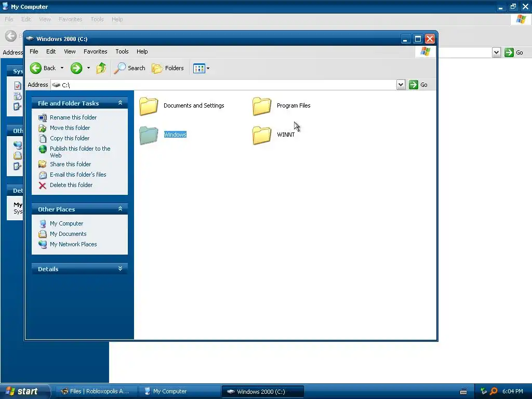This screenshot has height=399, width=532.
Task: Click the Copy this folder icon
Action: 43,138
